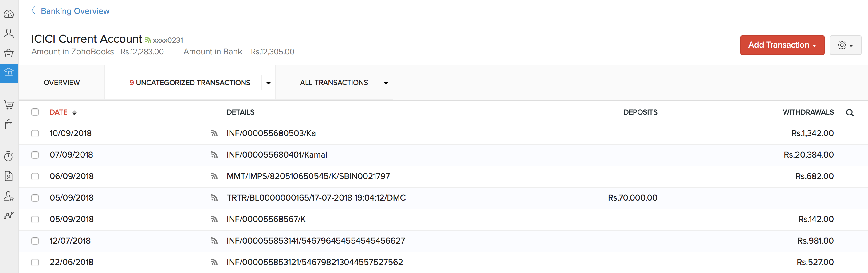868x273 pixels.
Task: Click the Deposits column header
Action: point(640,112)
